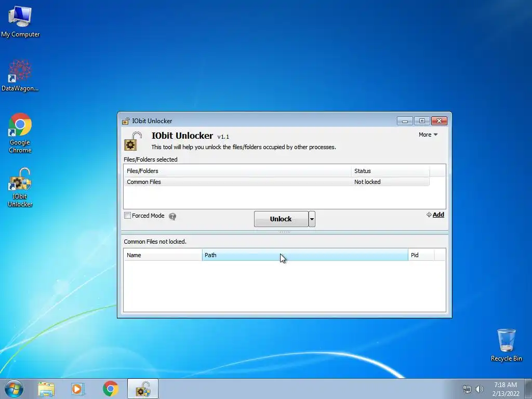Select the Common Files row
Viewport: 532px width, 399px height.
[276, 182]
